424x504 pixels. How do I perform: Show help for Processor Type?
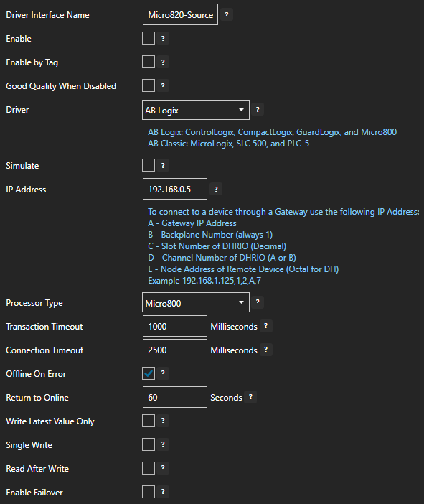[258, 302]
